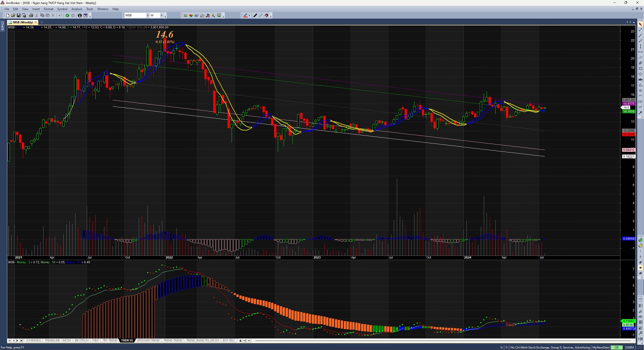Select the Fibonacci time zones tool

point(640,306)
